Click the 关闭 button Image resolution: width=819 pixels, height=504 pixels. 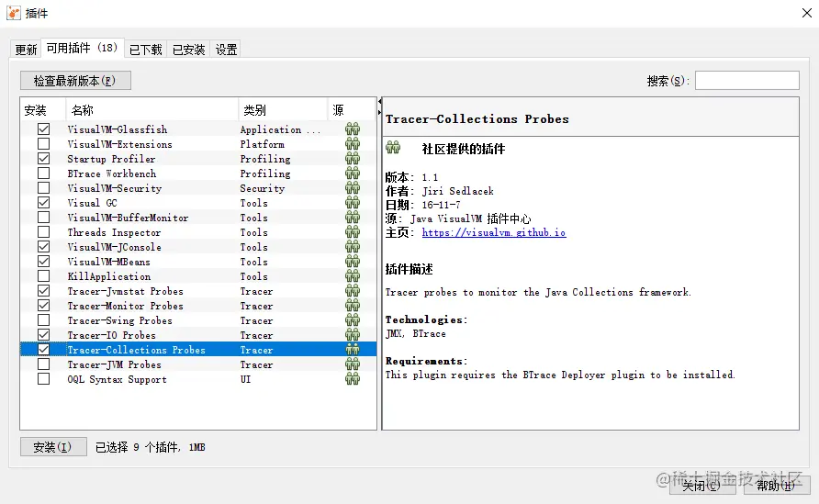[702, 486]
